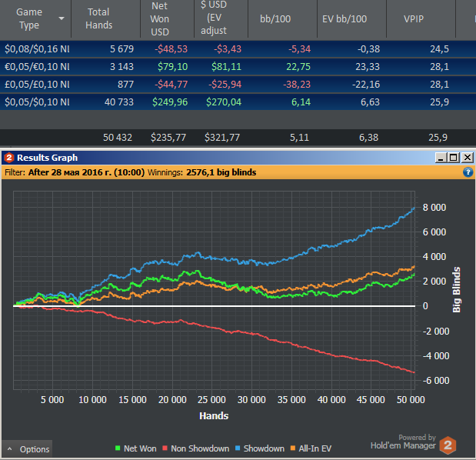Screen dimensions: 476x460
Task: Select the $0,08/$0,16 NL row
Action: click(x=38, y=49)
